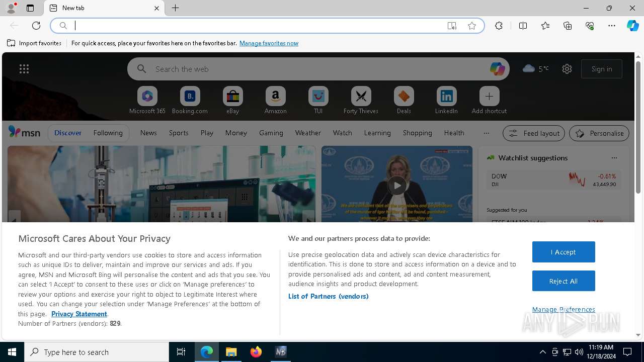Select the Following feed tab
644x362 pixels.
108,133
